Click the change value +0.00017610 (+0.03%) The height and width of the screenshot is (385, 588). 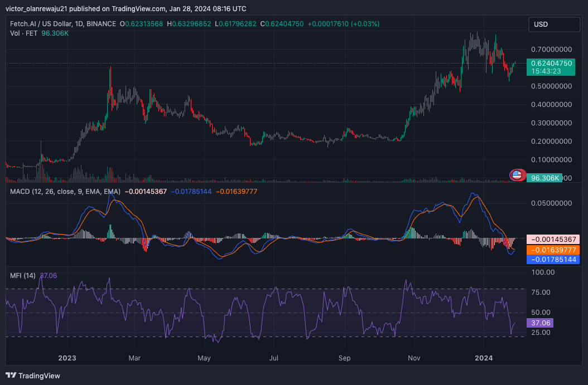pos(344,23)
